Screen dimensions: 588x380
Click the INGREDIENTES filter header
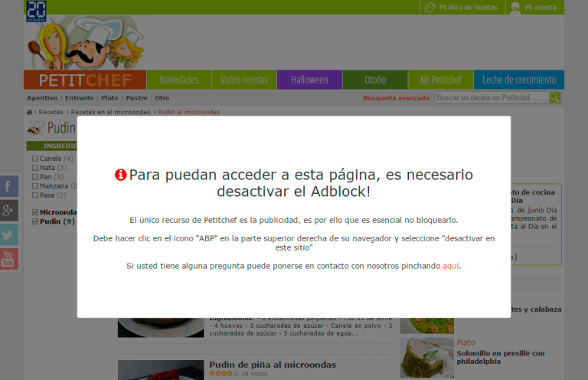pyautogui.click(x=52, y=146)
